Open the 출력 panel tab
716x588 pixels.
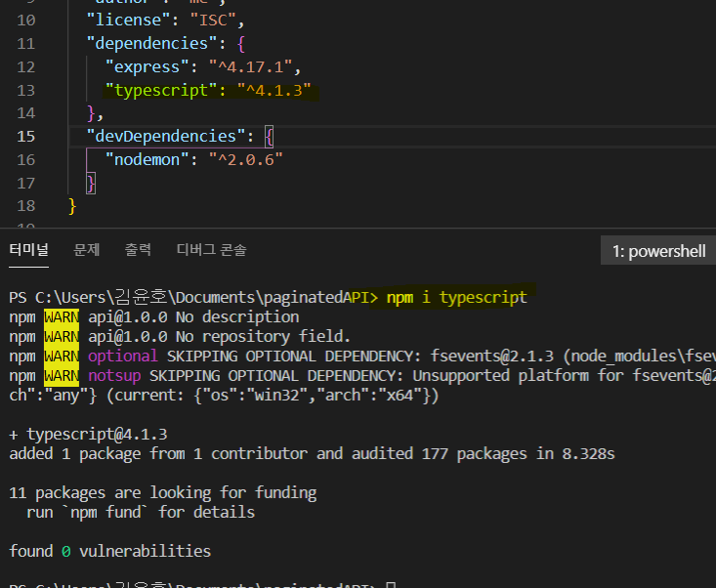pos(138,250)
